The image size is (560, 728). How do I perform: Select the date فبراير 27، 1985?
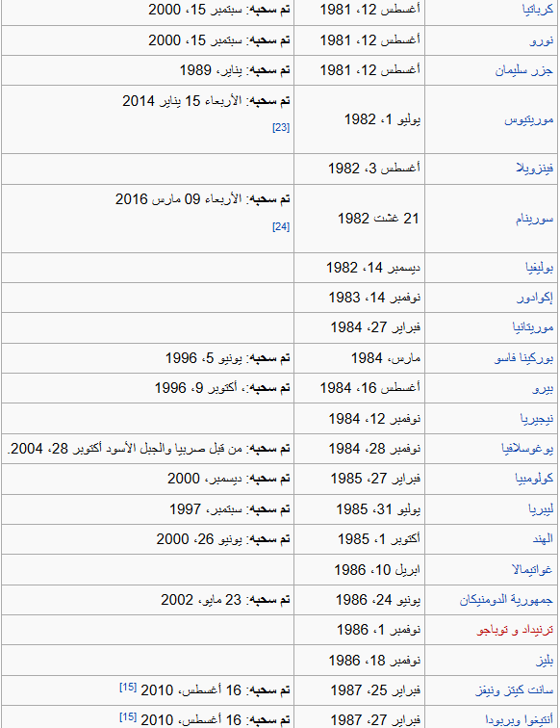tap(376, 479)
